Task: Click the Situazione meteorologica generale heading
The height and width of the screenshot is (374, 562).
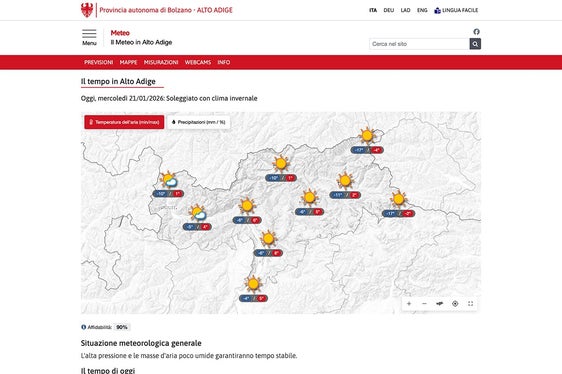Action: click(x=141, y=343)
